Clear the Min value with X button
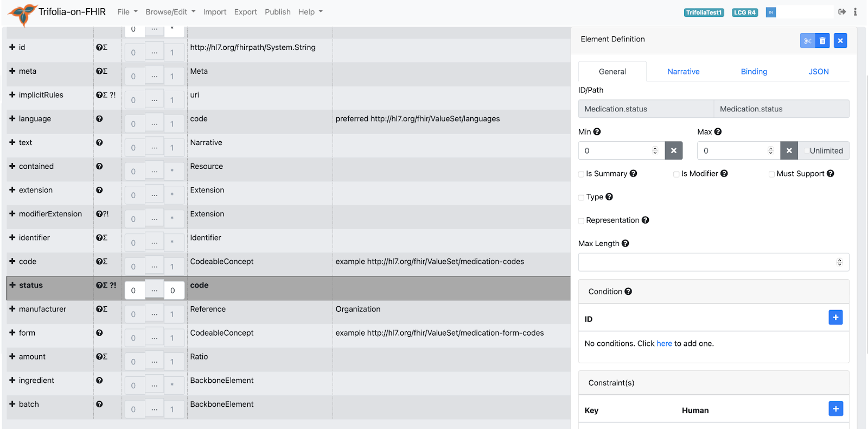Image resolution: width=868 pixels, height=429 pixels. coord(674,151)
